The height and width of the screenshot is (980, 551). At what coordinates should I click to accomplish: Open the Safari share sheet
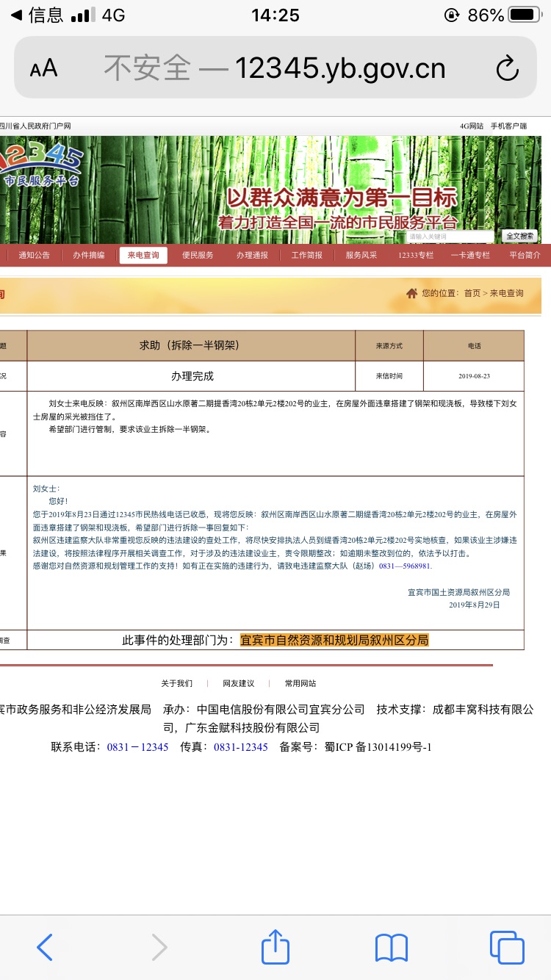[x=275, y=945]
